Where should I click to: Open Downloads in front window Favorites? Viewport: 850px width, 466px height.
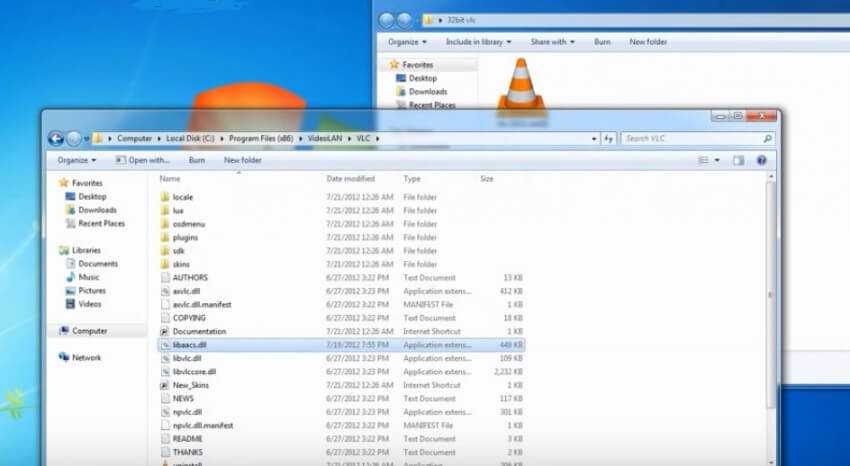(97, 210)
